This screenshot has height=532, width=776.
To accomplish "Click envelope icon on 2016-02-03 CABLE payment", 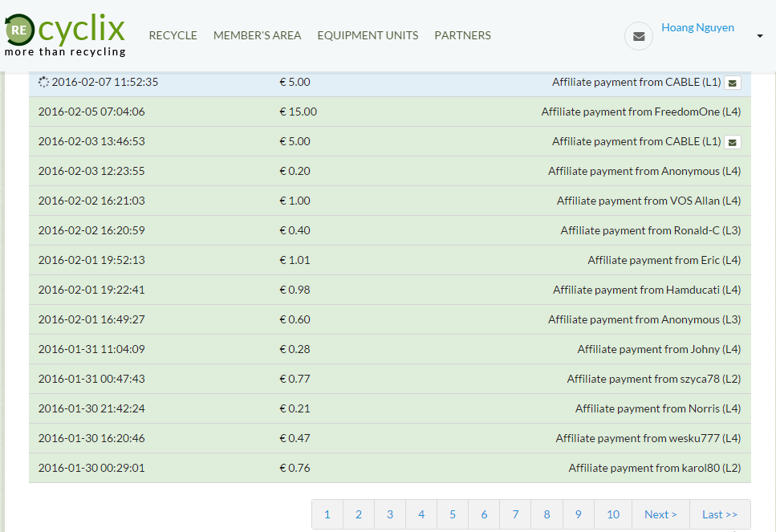I will [x=733, y=142].
